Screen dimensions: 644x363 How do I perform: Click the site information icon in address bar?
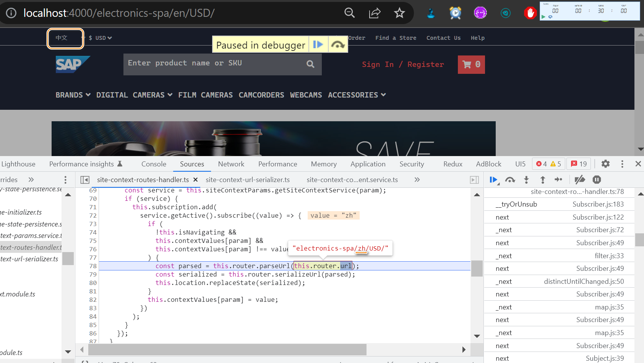coord(11,13)
